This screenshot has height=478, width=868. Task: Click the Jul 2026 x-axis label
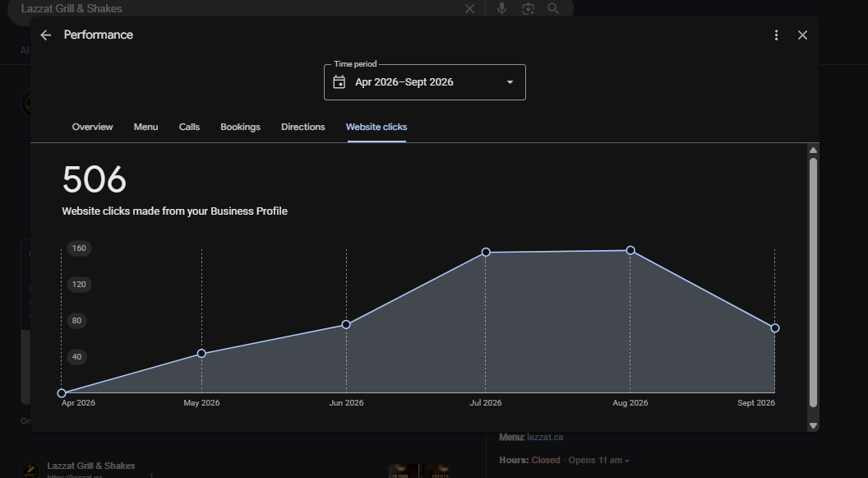[x=486, y=402]
